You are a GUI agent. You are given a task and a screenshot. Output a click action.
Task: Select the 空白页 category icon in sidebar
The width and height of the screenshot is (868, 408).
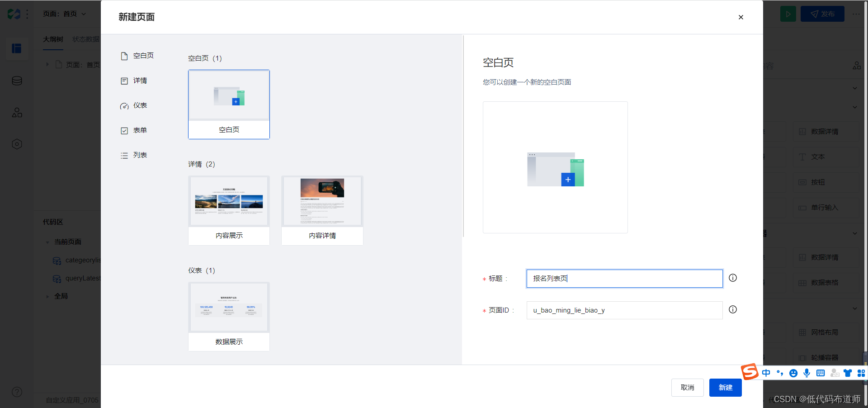tap(124, 56)
